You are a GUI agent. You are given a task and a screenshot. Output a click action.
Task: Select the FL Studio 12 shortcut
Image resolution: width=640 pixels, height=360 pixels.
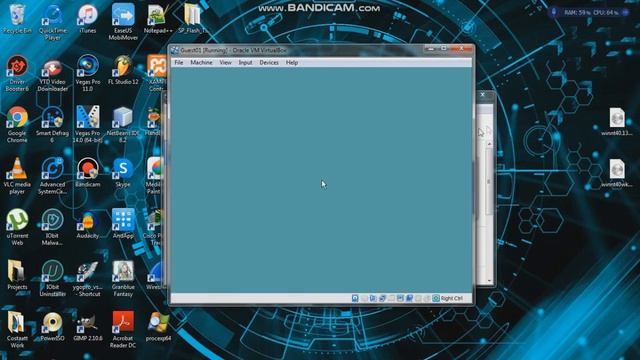coord(123,70)
